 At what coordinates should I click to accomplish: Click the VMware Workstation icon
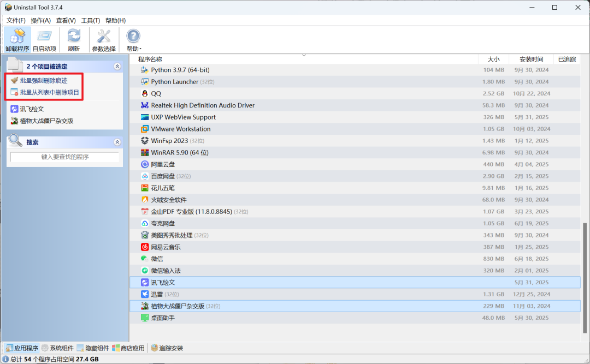(x=144, y=129)
